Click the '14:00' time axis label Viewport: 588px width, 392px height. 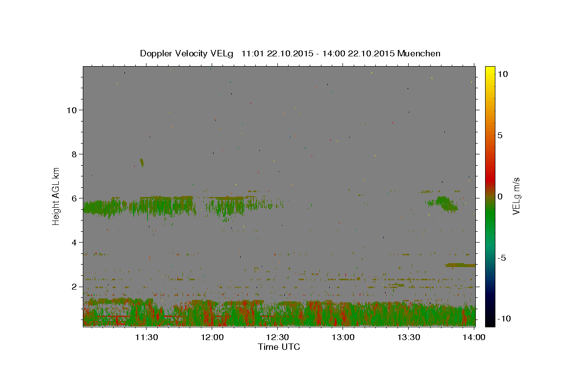pyautogui.click(x=474, y=337)
